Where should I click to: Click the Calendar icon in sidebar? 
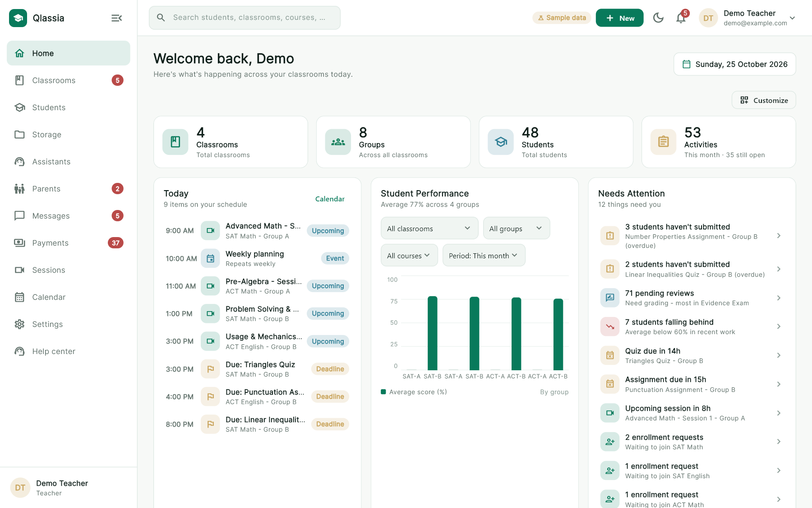[19, 297]
